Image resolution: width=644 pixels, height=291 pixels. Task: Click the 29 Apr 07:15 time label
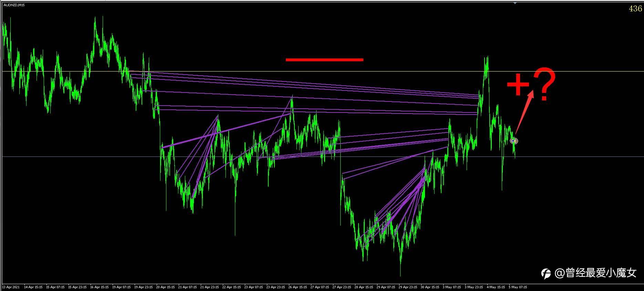[x=386, y=287]
